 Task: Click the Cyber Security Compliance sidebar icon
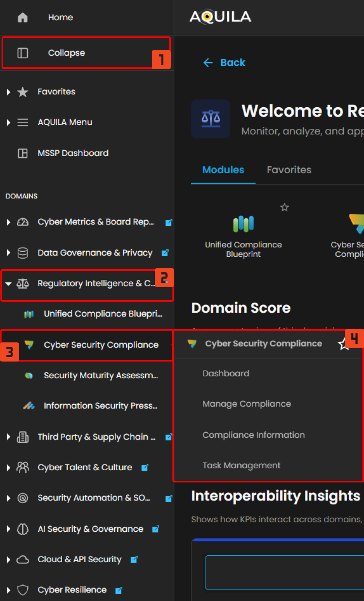29,344
